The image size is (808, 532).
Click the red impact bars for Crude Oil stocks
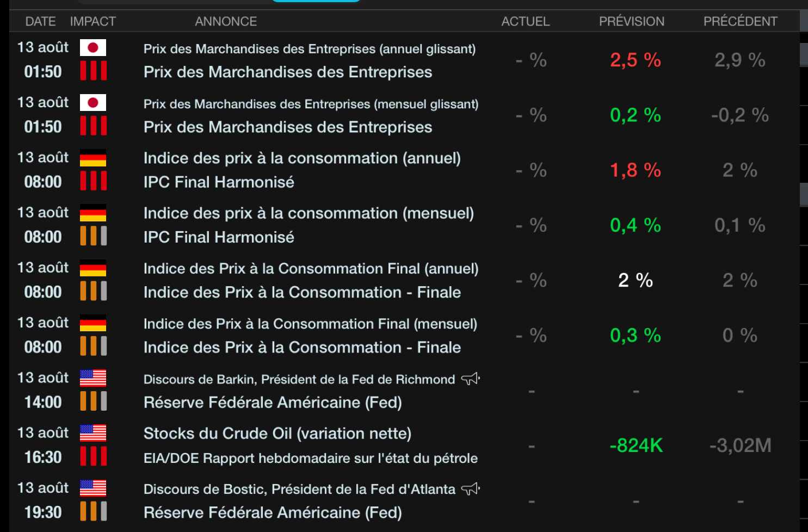93,456
